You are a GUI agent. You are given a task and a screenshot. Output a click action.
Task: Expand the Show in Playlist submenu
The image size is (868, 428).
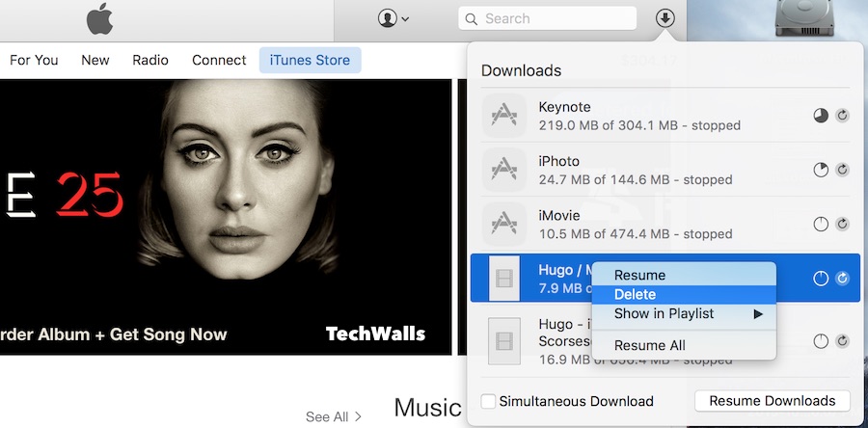[x=684, y=313]
